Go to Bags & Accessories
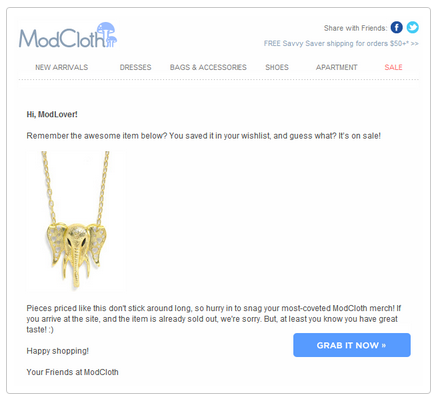440x401 pixels. pyautogui.click(x=208, y=67)
